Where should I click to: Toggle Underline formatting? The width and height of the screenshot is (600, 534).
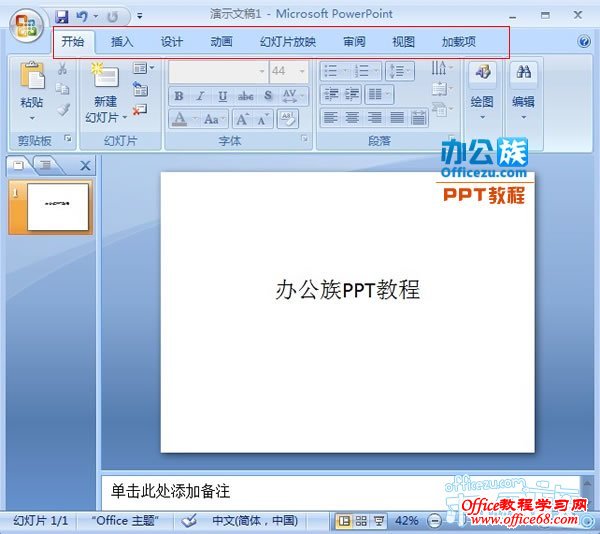(223, 96)
